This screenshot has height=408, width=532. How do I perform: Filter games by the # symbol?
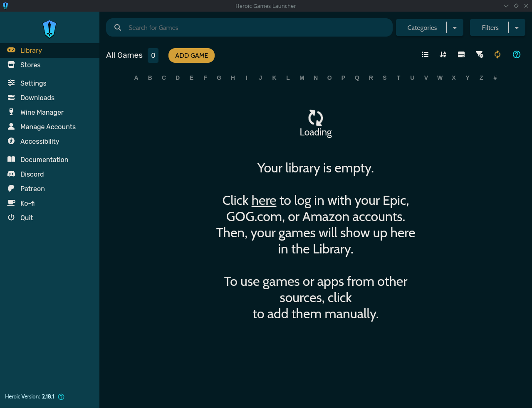[x=495, y=78]
